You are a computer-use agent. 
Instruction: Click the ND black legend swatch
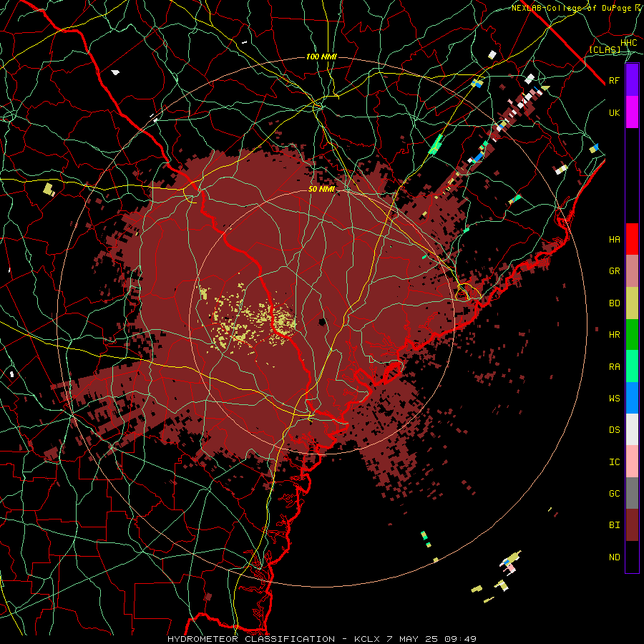coord(632,557)
